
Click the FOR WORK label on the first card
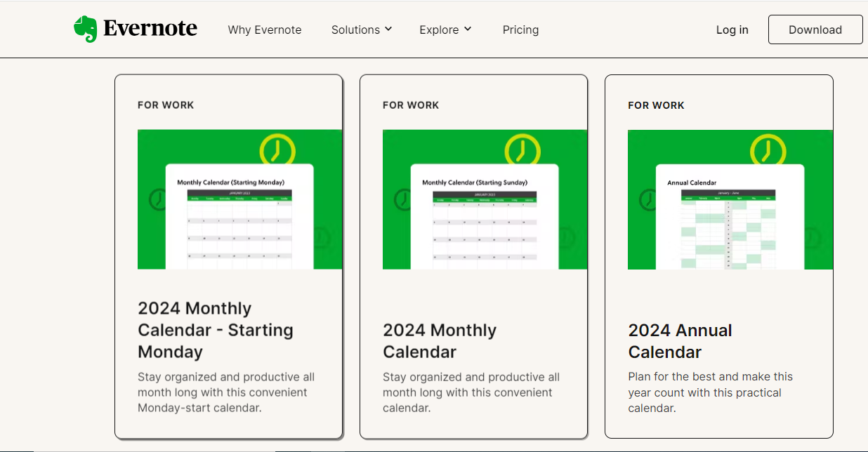point(164,105)
